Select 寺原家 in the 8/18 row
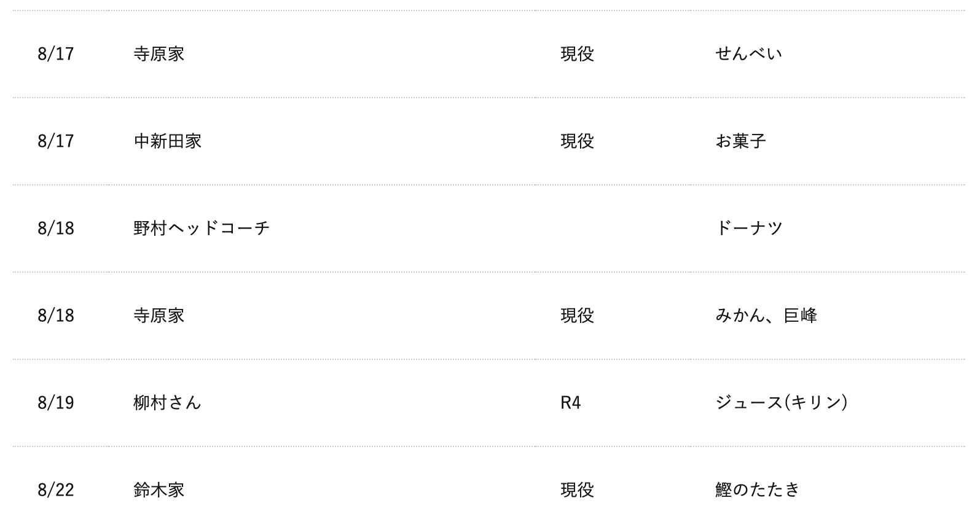This screenshot has height=530, width=980. coord(159,316)
